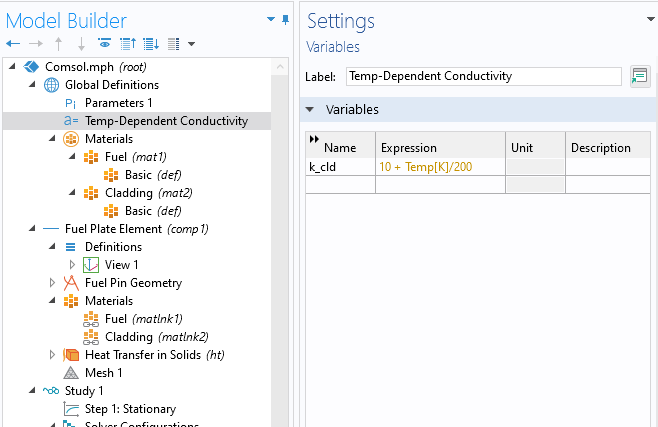This screenshot has height=427, width=658.
Task: Expand the Heat Transfer in Solids node
Action: pos(53,355)
